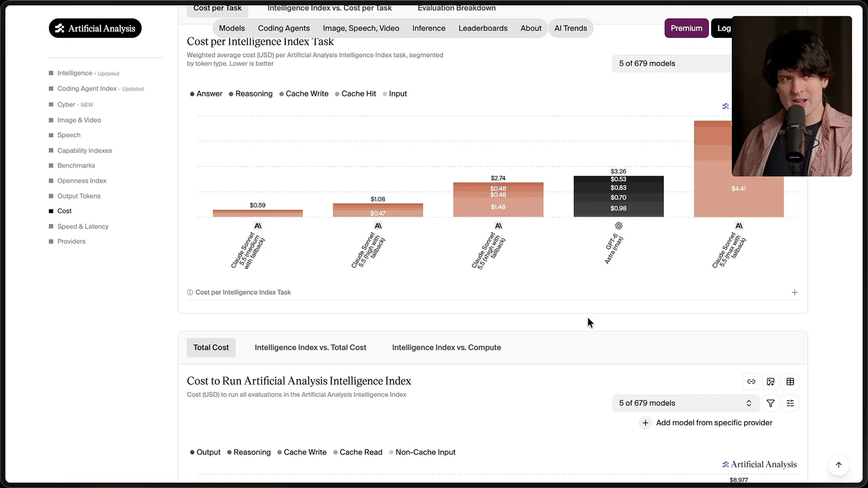
Task: Switch to Intelligence Index vs. Total Cost tab
Action: coord(310,348)
